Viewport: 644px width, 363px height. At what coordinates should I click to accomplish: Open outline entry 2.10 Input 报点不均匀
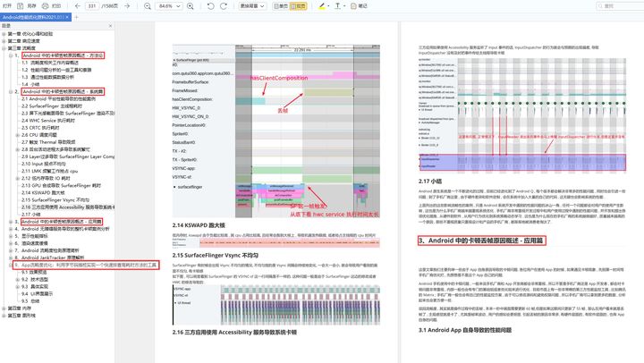[x=44, y=164]
